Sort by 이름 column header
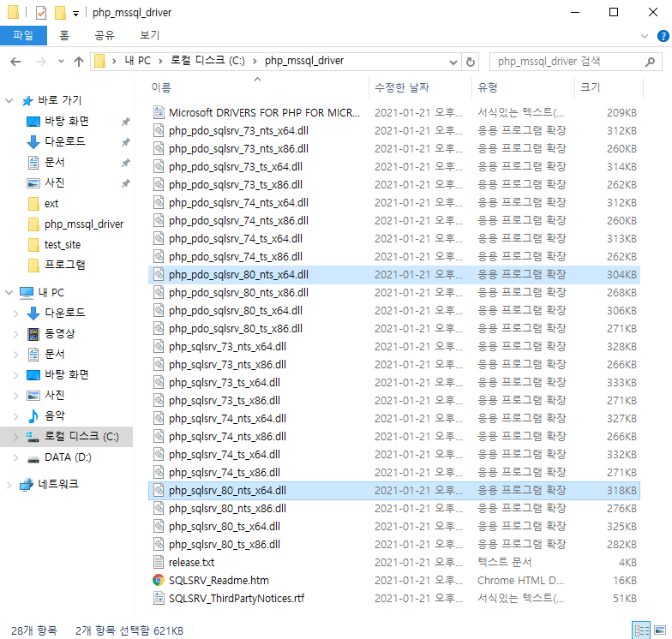Screen dimensions: 672x639 [257, 87]
